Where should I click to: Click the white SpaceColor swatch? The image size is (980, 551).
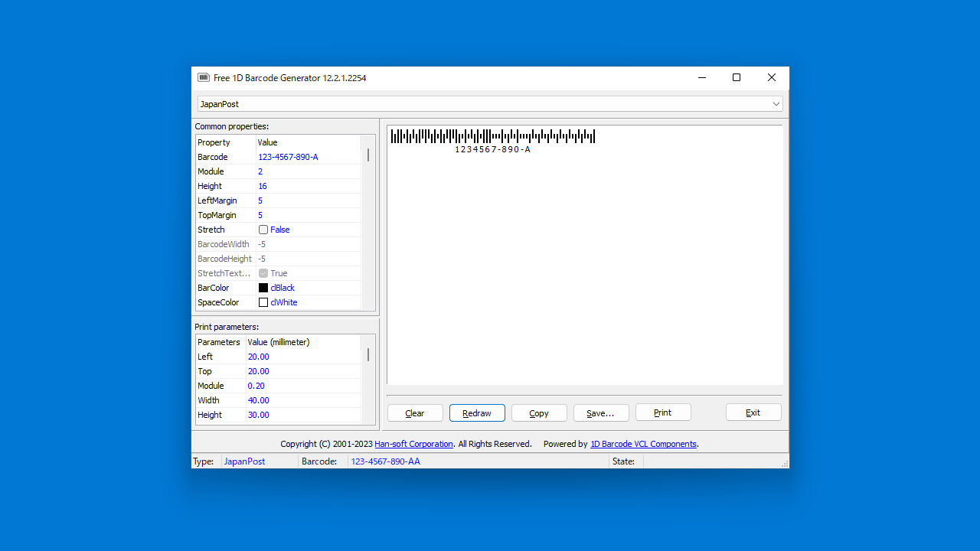(263, 302)
